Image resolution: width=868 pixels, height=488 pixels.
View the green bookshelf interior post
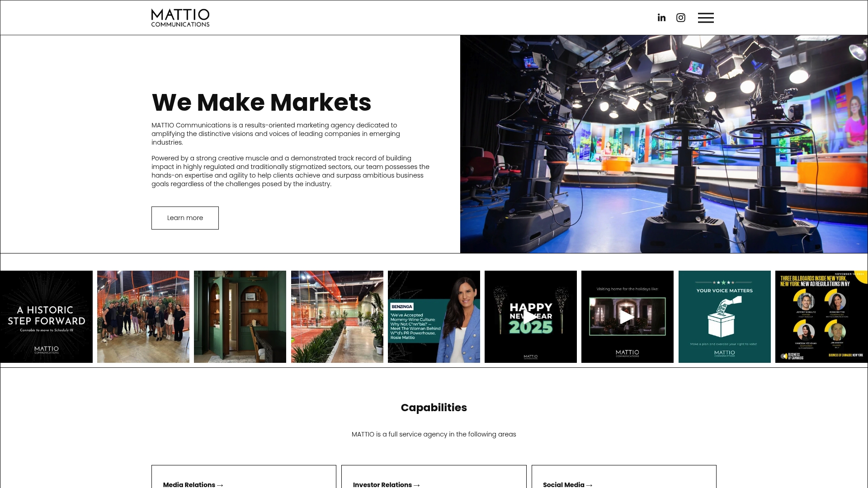[x=240, y=316]
